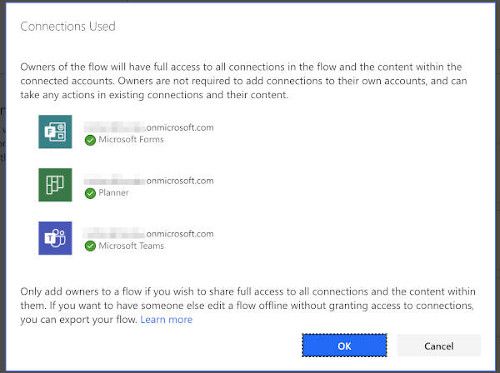Click the 'Only add owners' warning paragraph
Screen dimensions: 500x373
tap(248, 306)
